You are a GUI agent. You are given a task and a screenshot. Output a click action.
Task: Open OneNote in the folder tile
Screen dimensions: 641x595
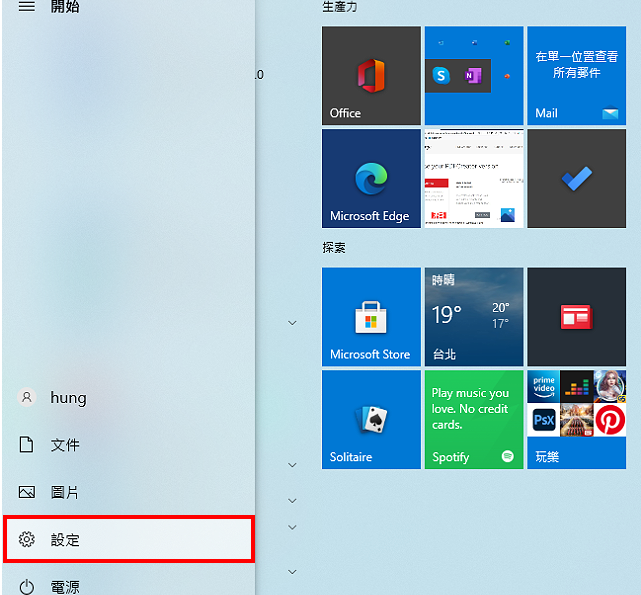point(474,76)
